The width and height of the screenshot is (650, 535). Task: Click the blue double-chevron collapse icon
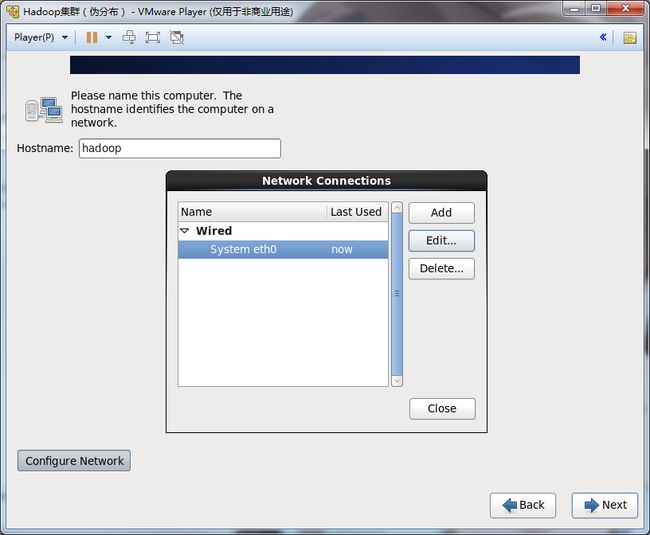point(603,37)
